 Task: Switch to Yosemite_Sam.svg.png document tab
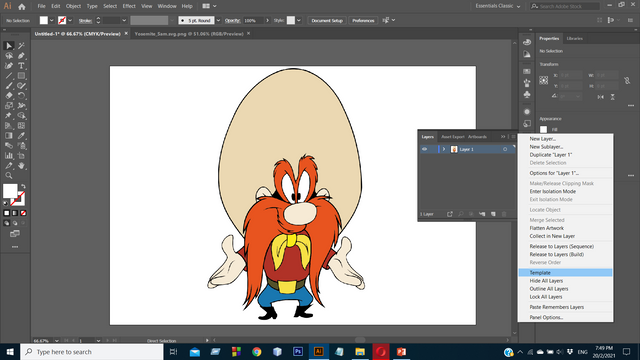click(x=189, y=34)
